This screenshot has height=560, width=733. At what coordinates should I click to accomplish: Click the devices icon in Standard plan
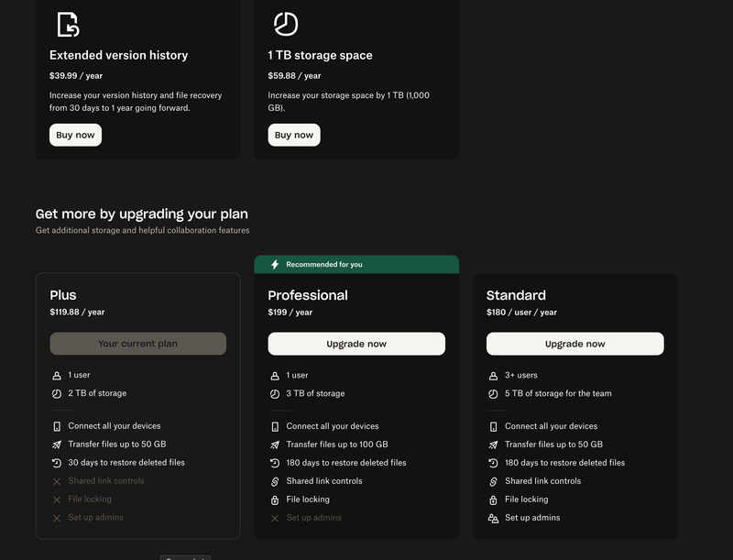coord(494,427)
